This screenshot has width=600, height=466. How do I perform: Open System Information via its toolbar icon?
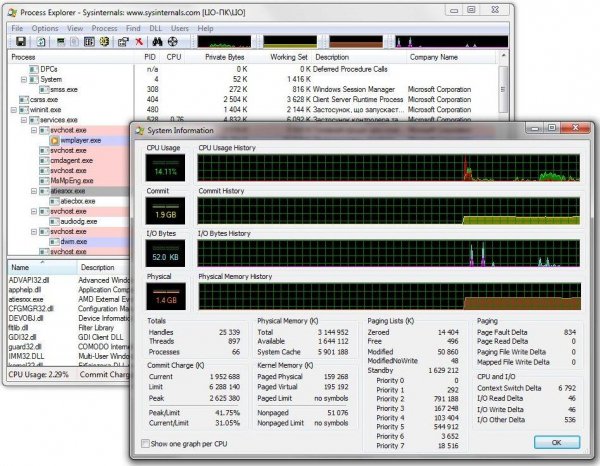60,41
